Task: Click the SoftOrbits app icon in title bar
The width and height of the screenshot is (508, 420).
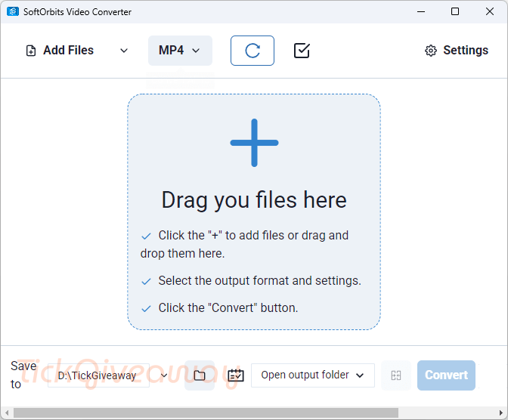Action: (13, 11)
